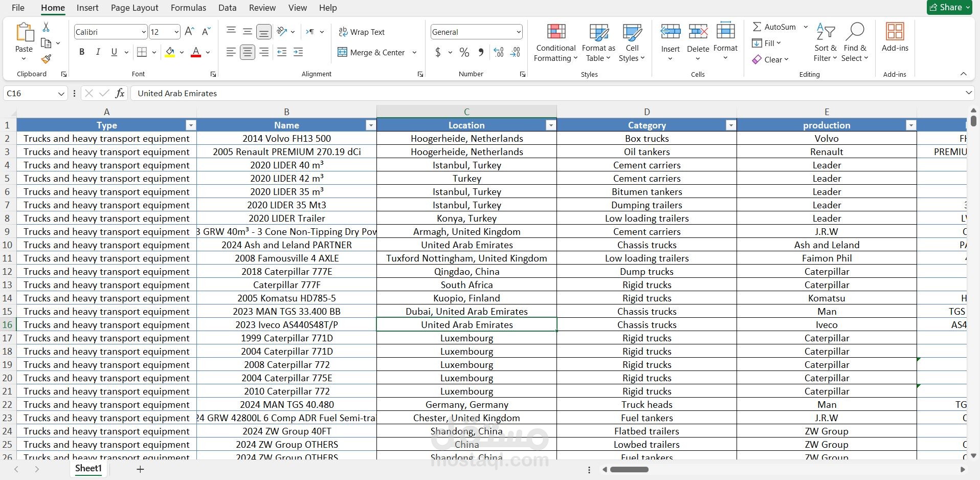Open the File menu
Image resolution: width=980 pixels, height=480 pixels.
[x=18, y=8]
